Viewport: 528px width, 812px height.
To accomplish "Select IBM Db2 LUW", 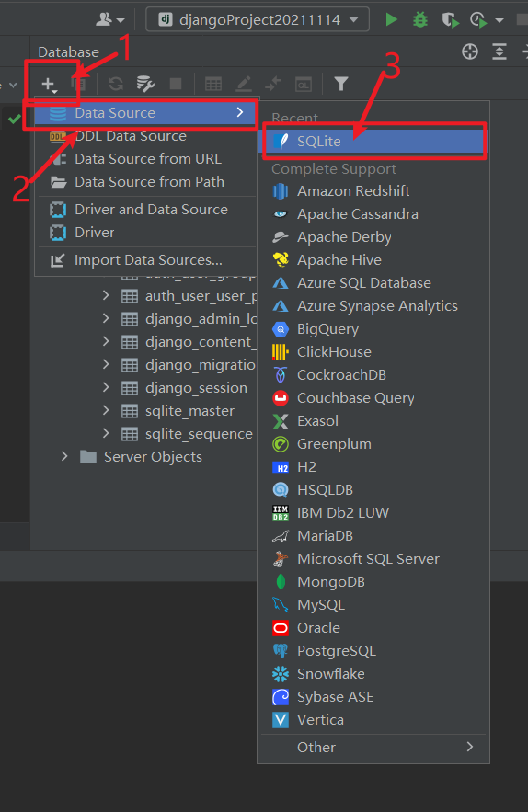I will [373, 513].
